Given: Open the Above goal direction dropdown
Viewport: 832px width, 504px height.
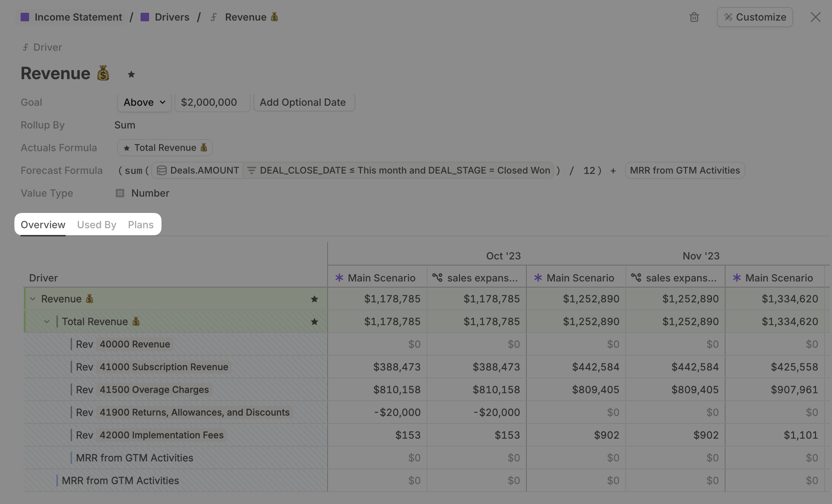Looking at the screenshot, I should click(x=144, y=103).
